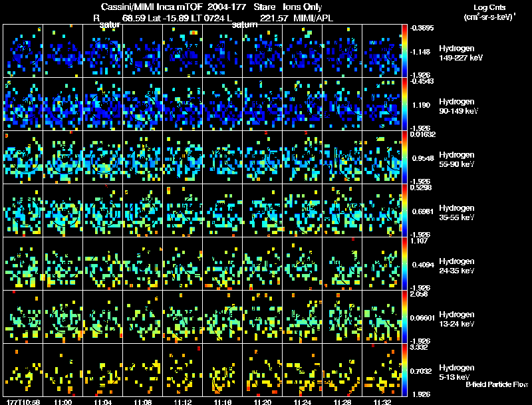Click the Hydrogen 55-90 keV color bar

click(404, 158)
